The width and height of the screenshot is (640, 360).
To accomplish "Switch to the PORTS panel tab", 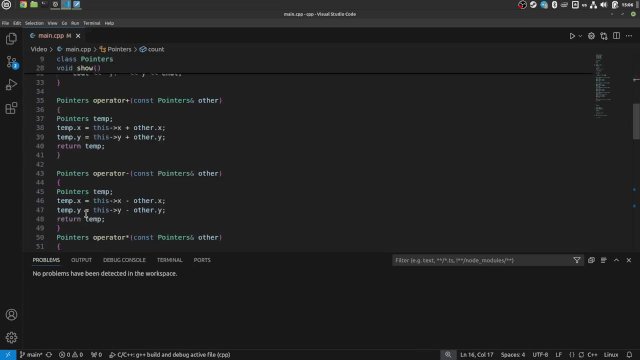I will (x=202, y=260).
